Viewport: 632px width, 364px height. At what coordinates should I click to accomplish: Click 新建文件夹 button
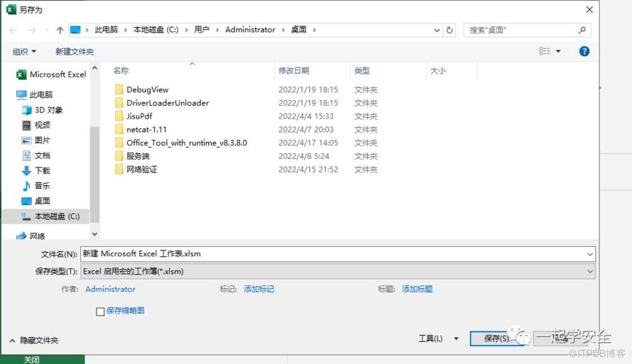click(75, 52)
